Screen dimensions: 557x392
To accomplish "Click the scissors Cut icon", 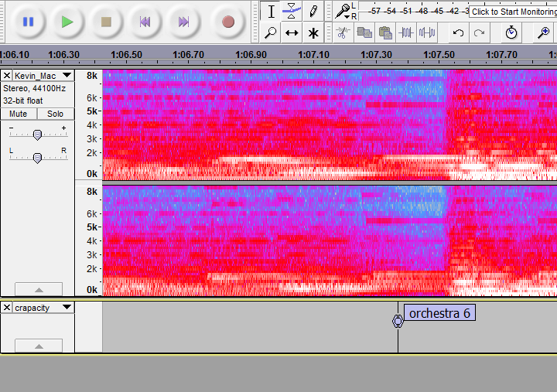I will [343, 33].
